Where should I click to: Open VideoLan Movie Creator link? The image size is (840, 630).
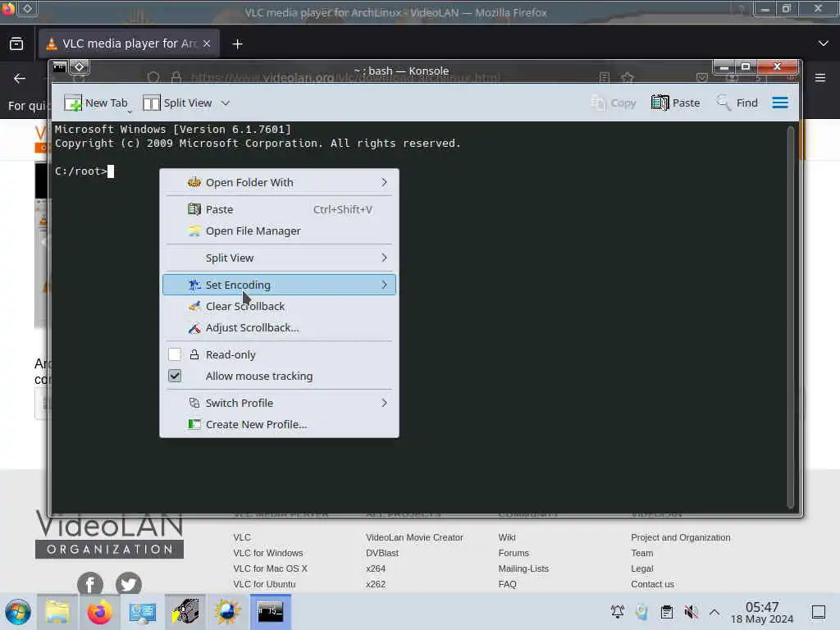414,537
